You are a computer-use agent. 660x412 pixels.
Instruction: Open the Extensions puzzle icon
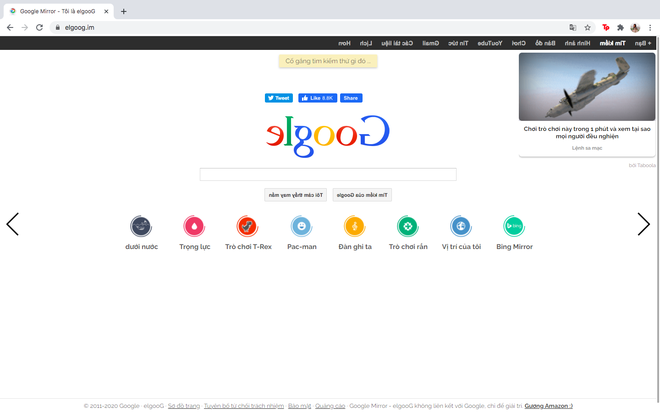tap(620, 27)
